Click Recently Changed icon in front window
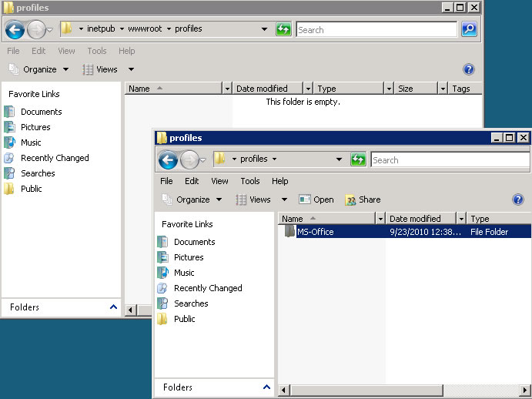532x399 pixels. click(x=162, y=288)
